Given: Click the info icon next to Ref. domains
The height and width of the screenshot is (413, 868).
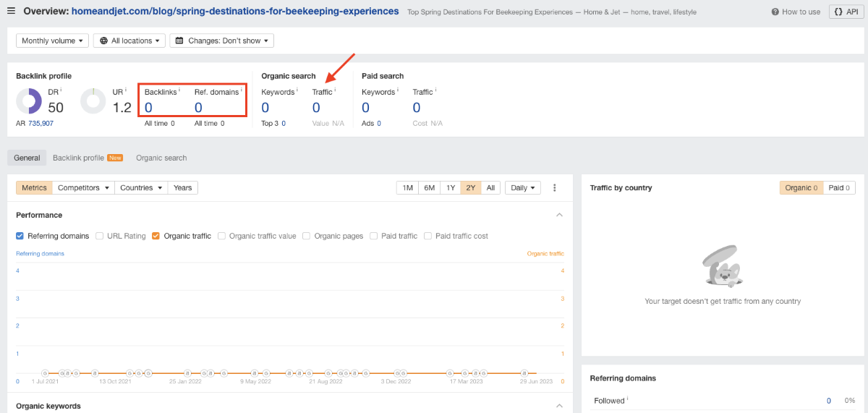Looking at the screenshot, I should point(242,90).
